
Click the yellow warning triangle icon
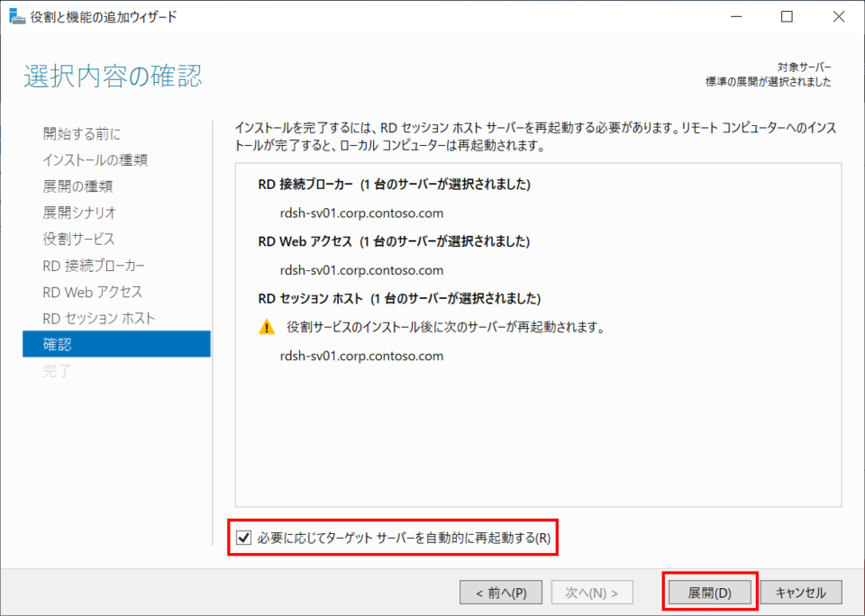click(x=267, y=327)
